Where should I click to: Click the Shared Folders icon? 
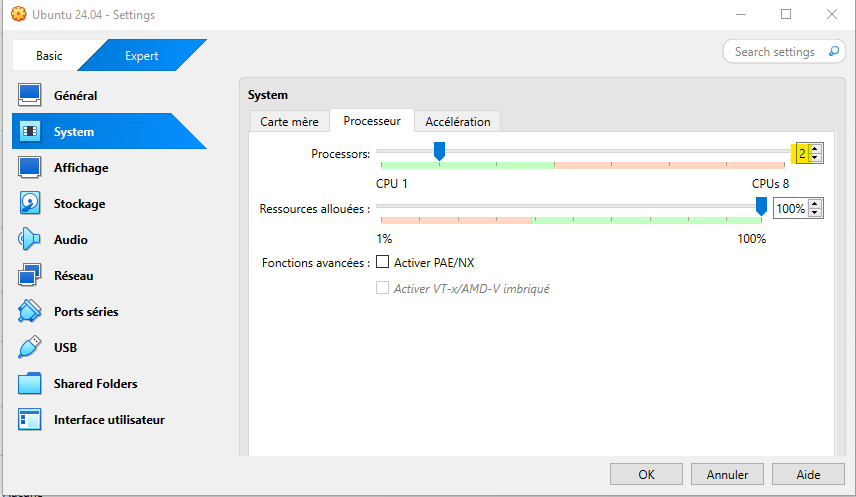[30, 384]
